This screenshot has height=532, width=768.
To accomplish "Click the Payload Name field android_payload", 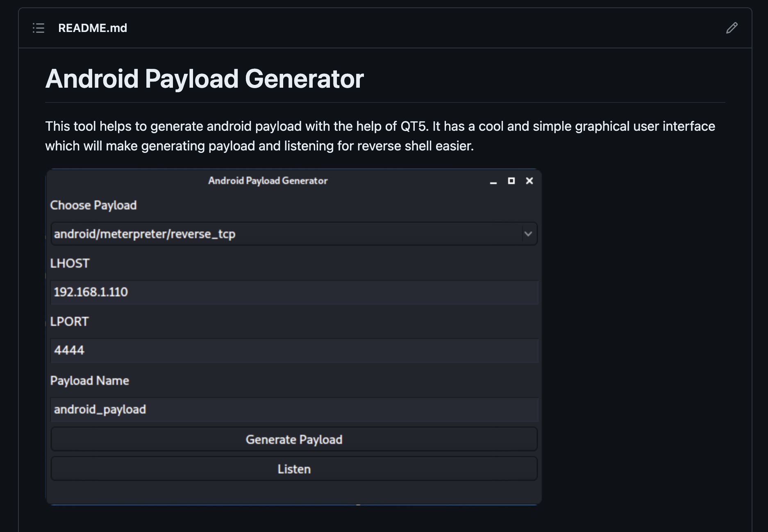I will [x=294, y=409].
